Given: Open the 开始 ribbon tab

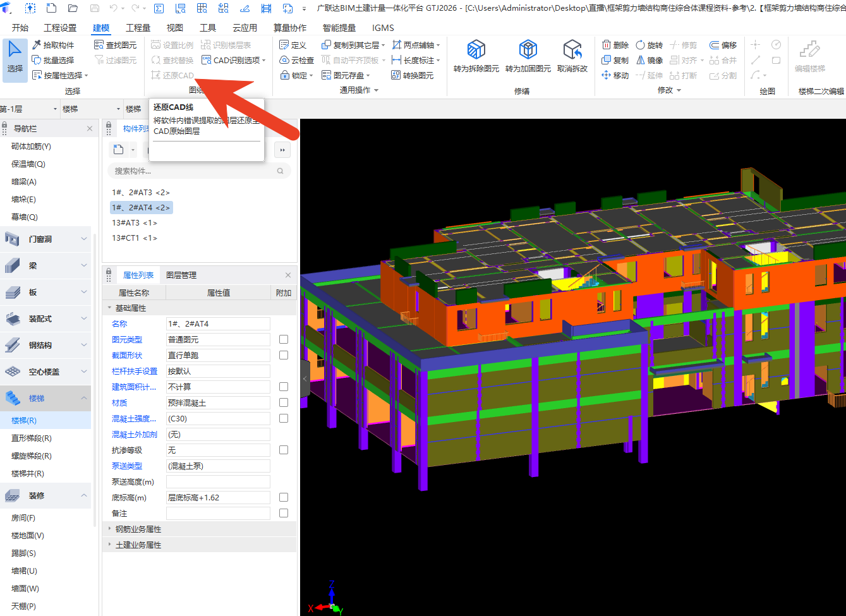Looking at the screenshot, I should [20, 28].
